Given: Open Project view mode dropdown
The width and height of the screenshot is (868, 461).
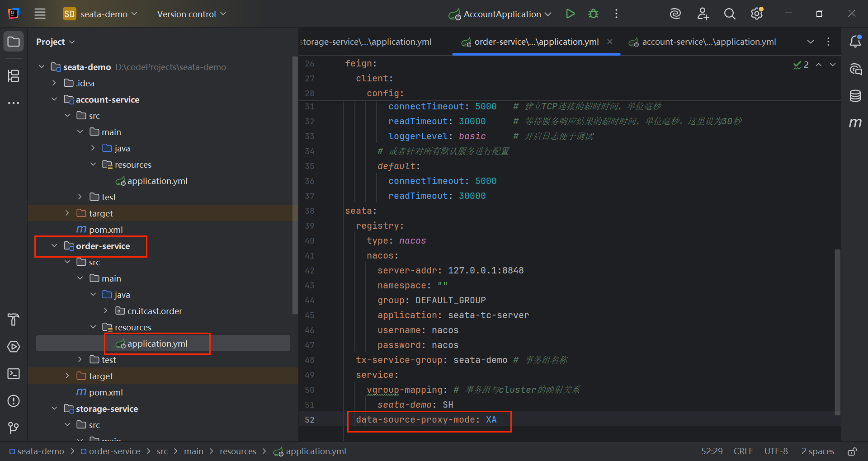Looking at the screenshot, I should [x=55, y=42].
